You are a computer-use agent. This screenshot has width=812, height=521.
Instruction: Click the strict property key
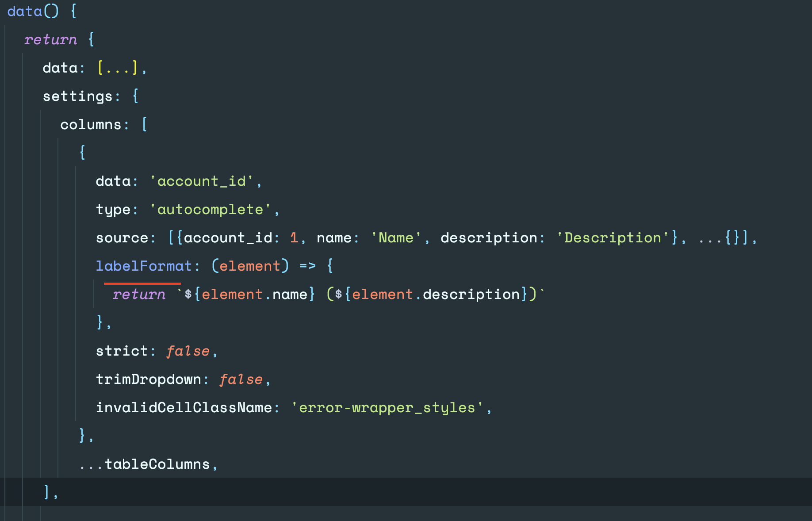[x=122, y=351]
